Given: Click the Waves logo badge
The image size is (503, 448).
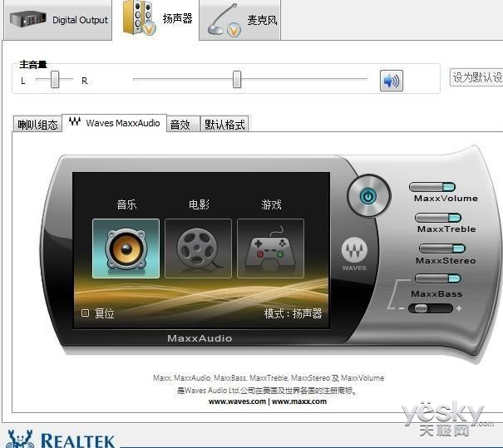Looking at the screenshot, I should (354, 250).
